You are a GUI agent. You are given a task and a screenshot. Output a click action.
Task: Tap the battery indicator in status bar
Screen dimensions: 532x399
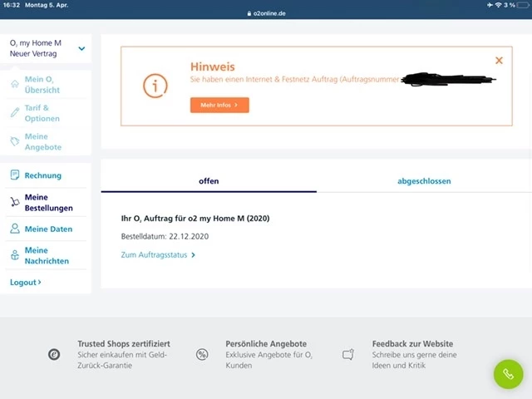point(523,5)
